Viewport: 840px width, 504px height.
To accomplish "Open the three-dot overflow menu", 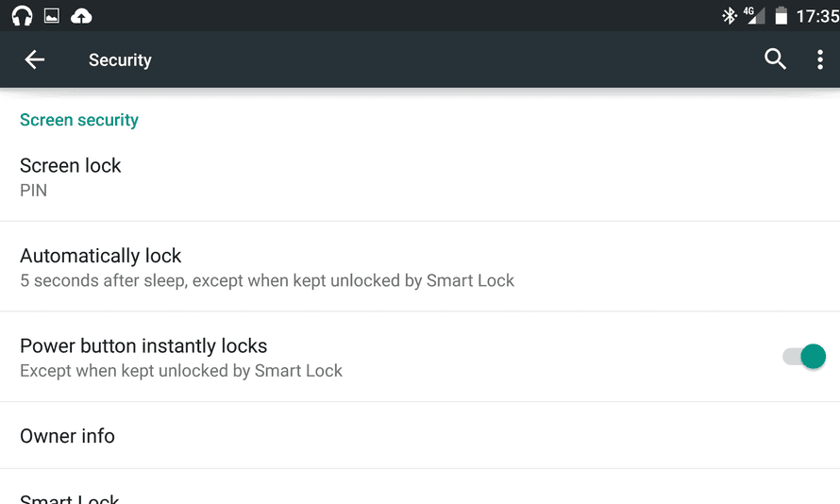I will [819, 59].
